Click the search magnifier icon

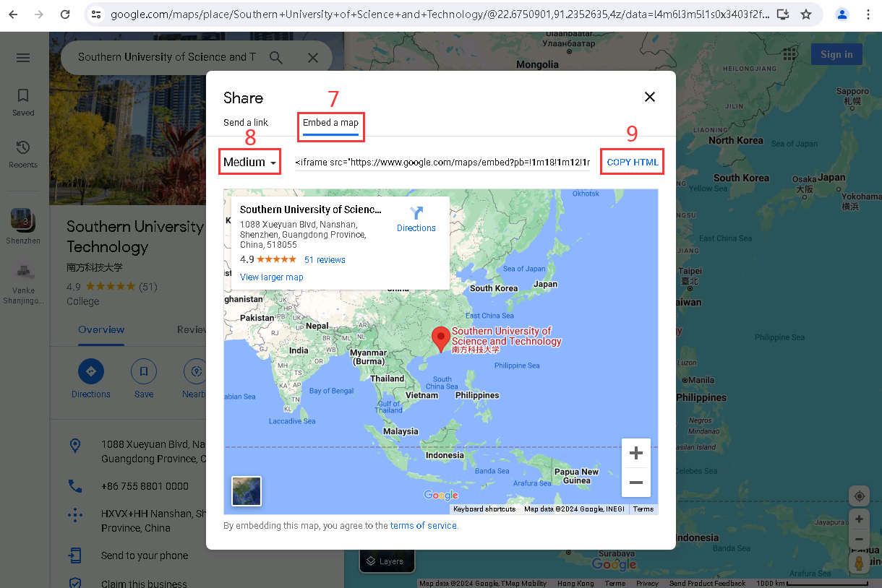click(x=276, y=58)
